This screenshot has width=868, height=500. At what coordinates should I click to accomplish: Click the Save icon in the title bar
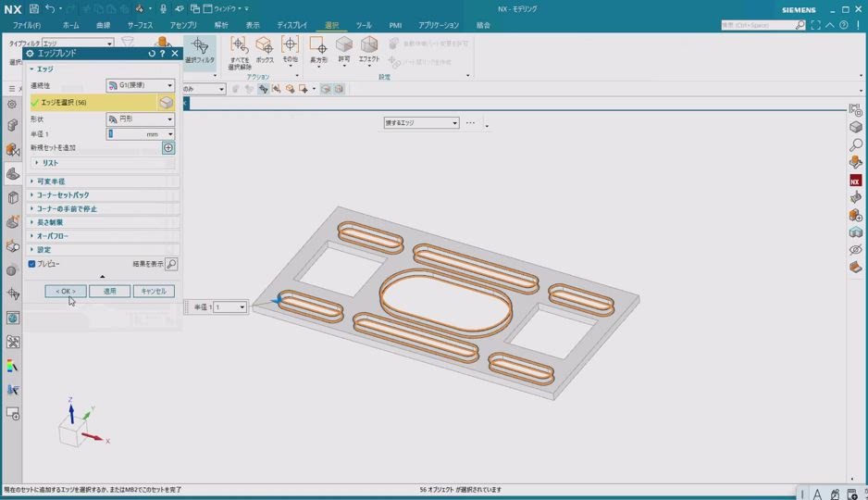click(x=33, y=9)
